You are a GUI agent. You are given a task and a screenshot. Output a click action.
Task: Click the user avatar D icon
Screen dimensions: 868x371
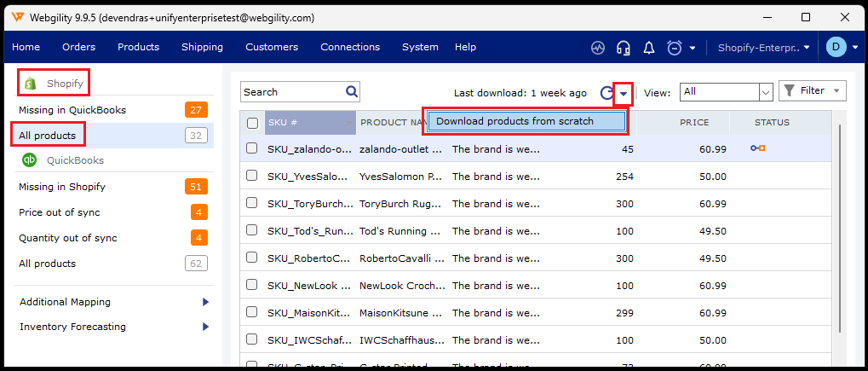click(836, 48)
